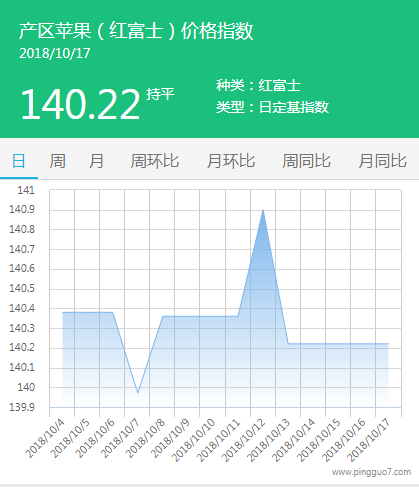Click the 2018/10/17 x-axis date label
Viewport: 419px width, 487px height.
369,441
